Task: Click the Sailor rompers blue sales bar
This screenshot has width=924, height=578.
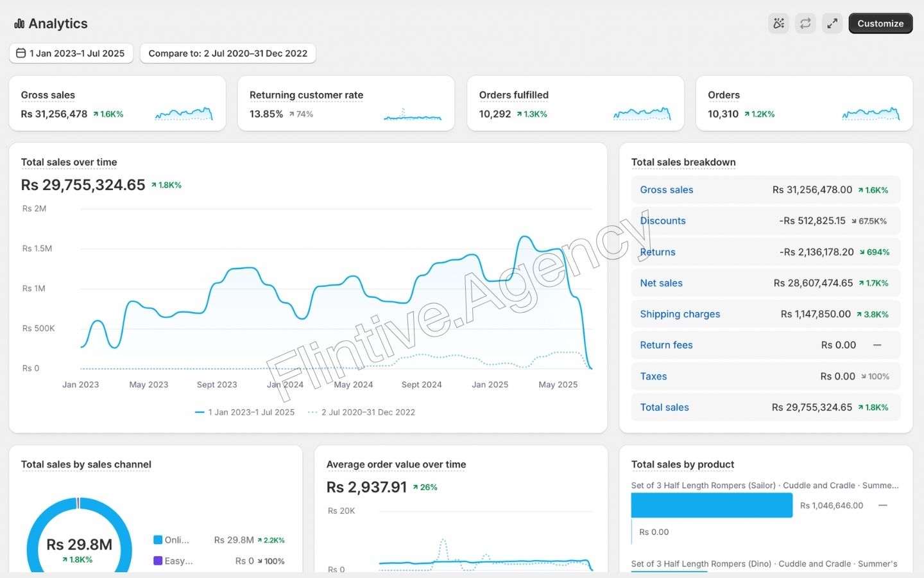Action: [x=712, y=505]
